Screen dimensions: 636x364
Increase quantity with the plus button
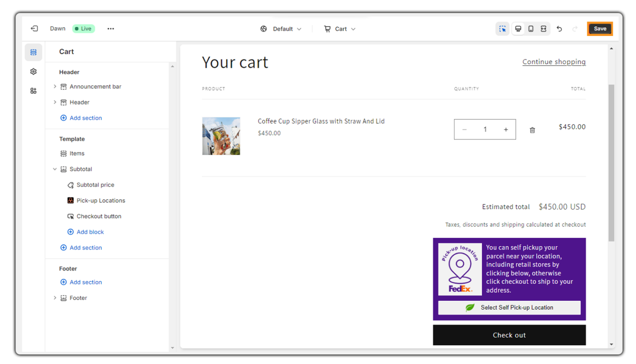point(505,130)
